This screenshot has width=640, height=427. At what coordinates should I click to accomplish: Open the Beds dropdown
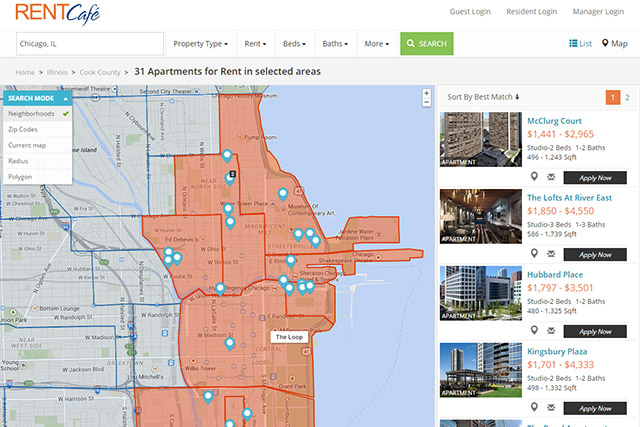click(294, 44)
